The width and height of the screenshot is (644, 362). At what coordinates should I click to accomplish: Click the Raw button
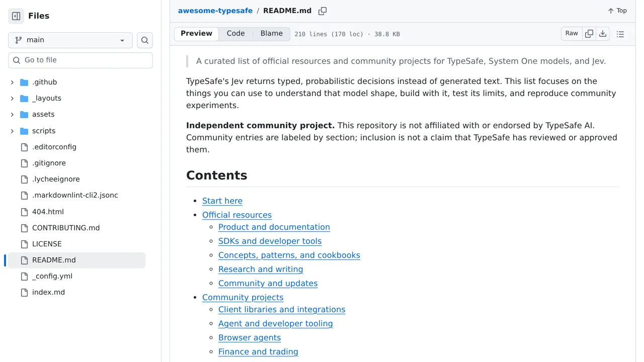pyautogui.click(x=572, y=34)
